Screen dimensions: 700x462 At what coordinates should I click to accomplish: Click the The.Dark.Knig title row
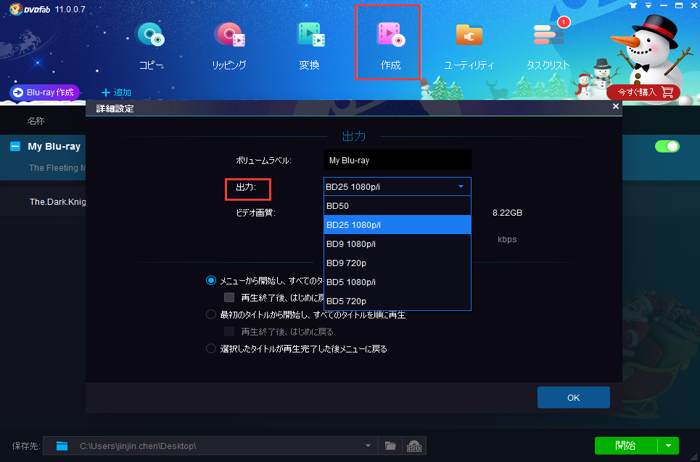pos(43,202)
